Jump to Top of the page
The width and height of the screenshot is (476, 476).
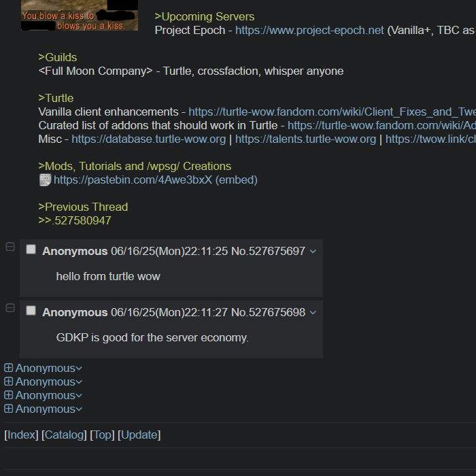point(102,435)
